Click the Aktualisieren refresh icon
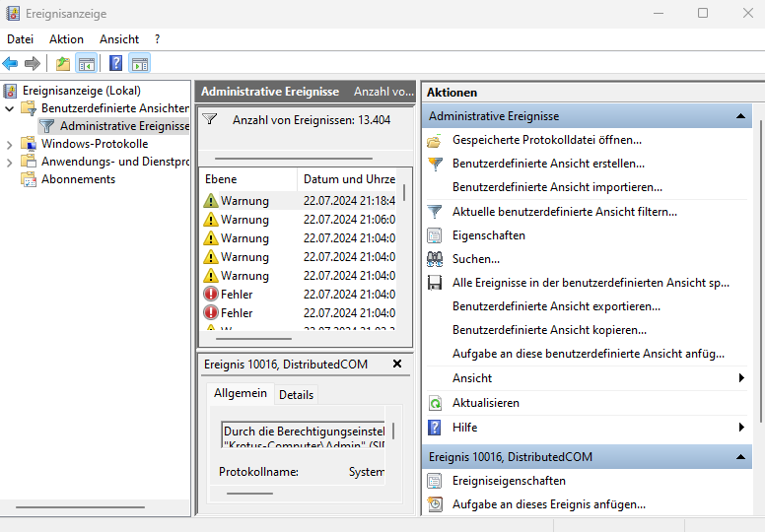 [x=434, y=403]
